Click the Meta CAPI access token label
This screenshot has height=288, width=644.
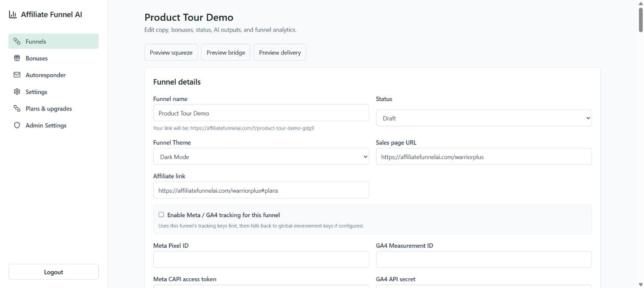tap(185, 279)
